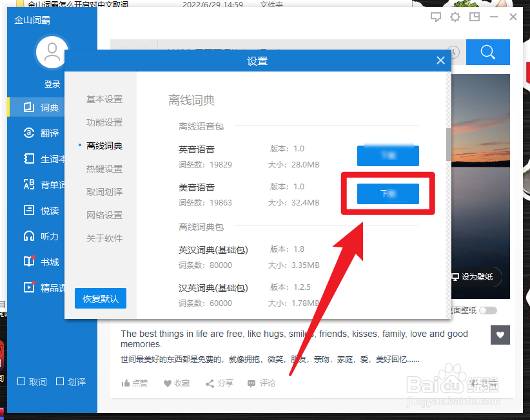530x420 pixels.
Task: Select 网络设置 in settings menu
Action: click(104, 215)
